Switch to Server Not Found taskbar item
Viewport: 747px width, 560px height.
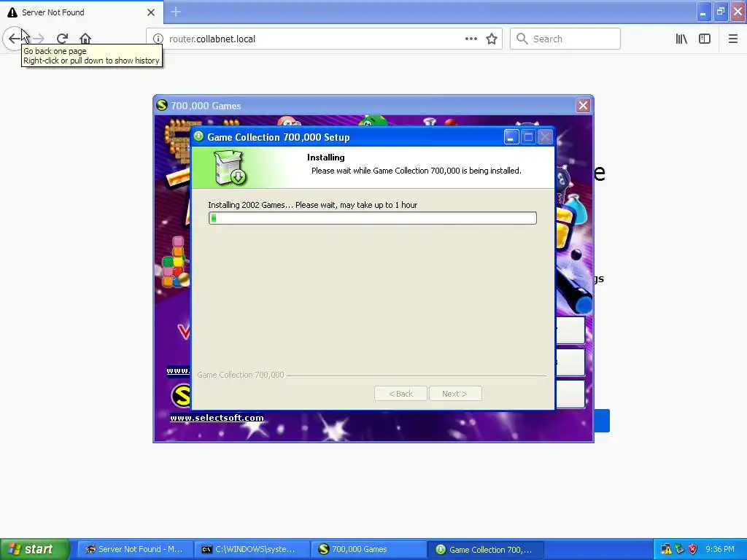[x=136, y=549]
